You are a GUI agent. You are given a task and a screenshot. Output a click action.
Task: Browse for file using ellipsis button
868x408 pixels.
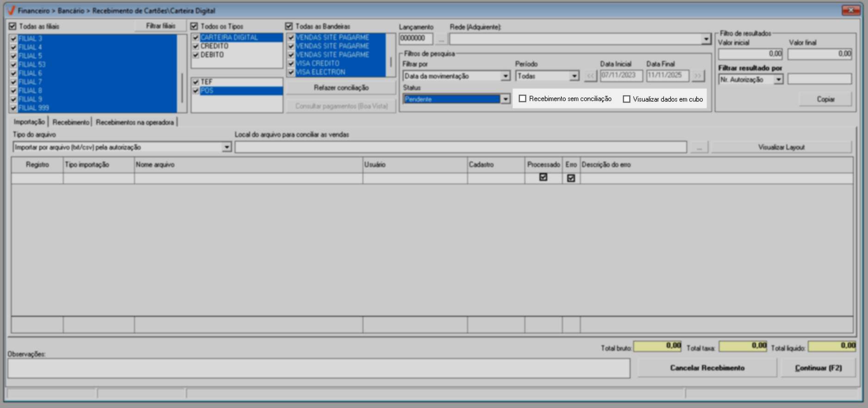pyautogui.click(x=699, y=147)
